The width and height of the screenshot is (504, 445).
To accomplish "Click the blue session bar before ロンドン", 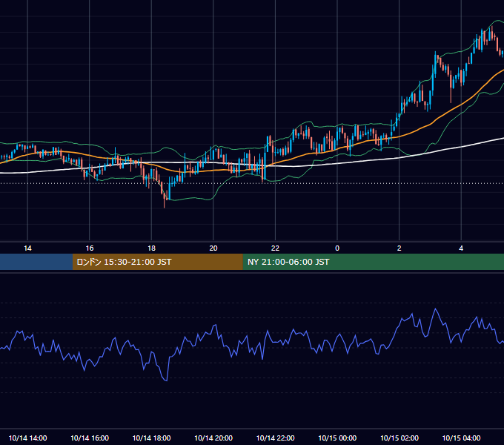I will (x=36, y=262).
